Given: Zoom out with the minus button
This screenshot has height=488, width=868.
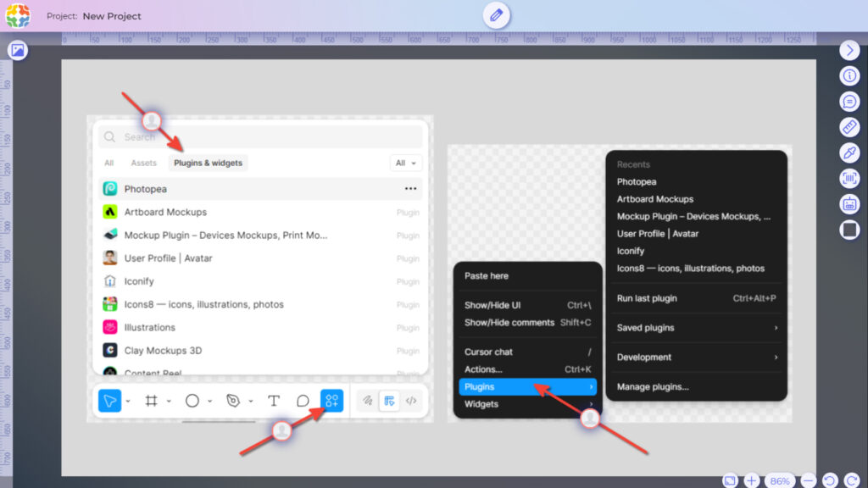Looking at the screenshot, I should pyautogui.click(x=808, y=480).
